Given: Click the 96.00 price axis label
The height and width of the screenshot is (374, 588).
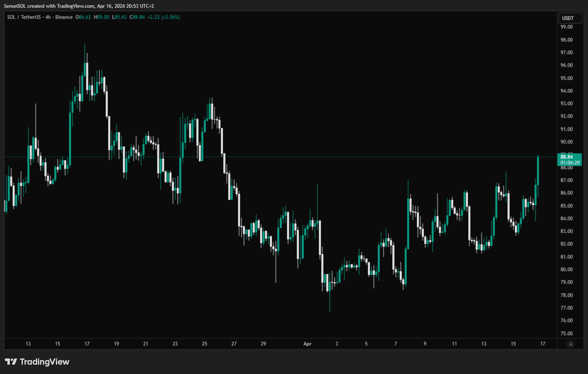Looking at the screenshot, I should click(567, 65).
